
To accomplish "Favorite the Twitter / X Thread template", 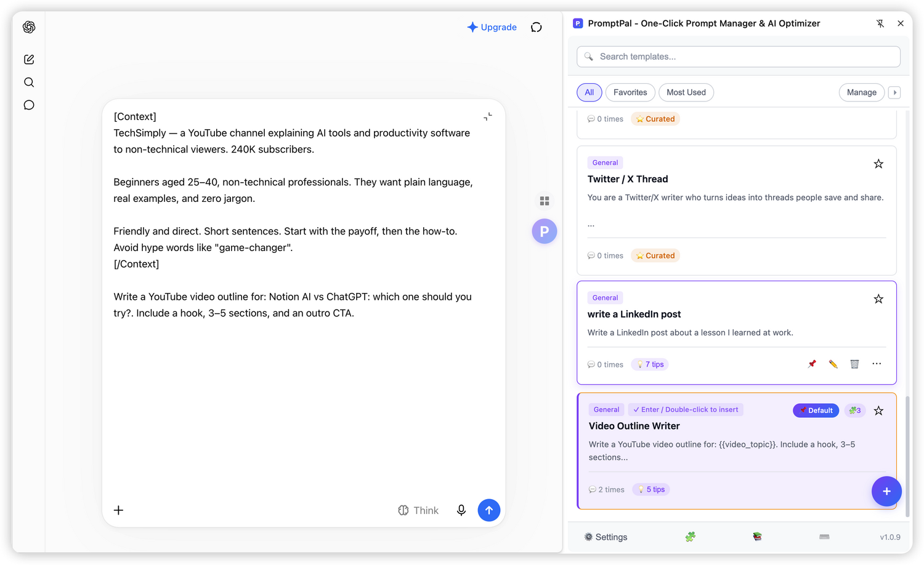I will 879,164.
